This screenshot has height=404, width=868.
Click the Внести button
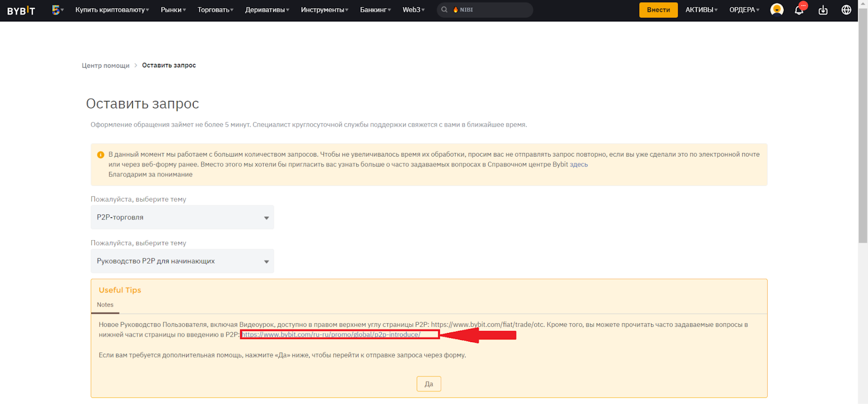pos(659,10)
